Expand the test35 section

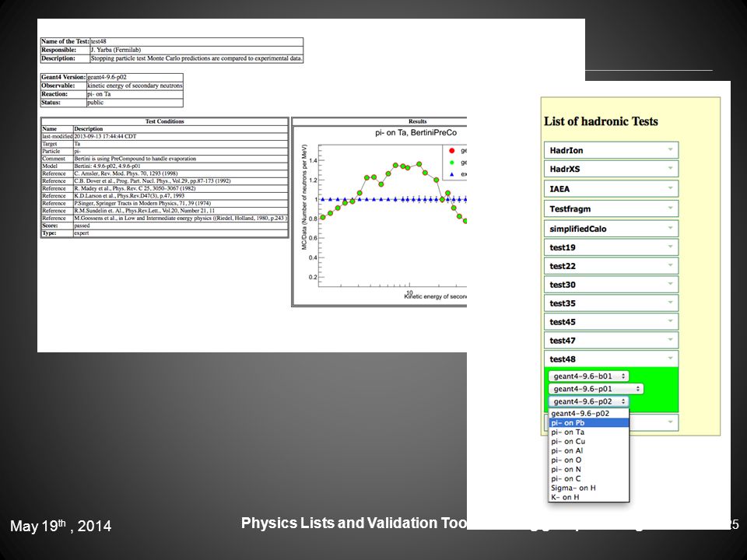click(611, 303)
